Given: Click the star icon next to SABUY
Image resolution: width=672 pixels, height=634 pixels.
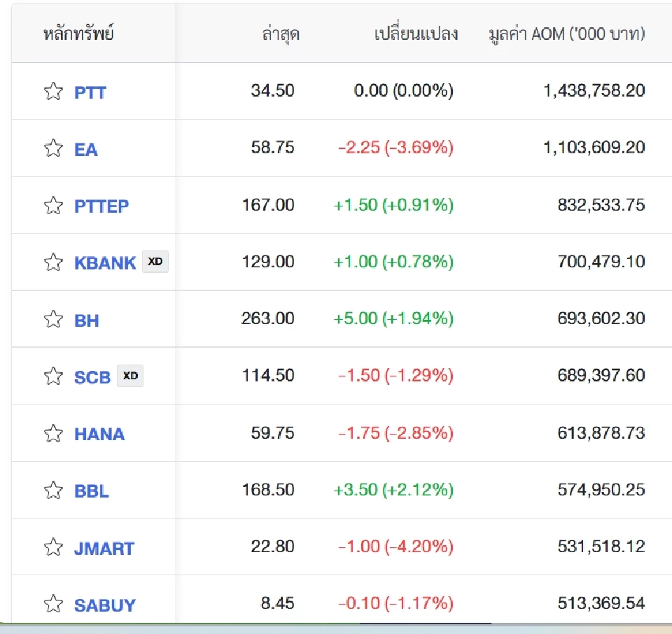Looking at the screenshot, I should [53, 604].
